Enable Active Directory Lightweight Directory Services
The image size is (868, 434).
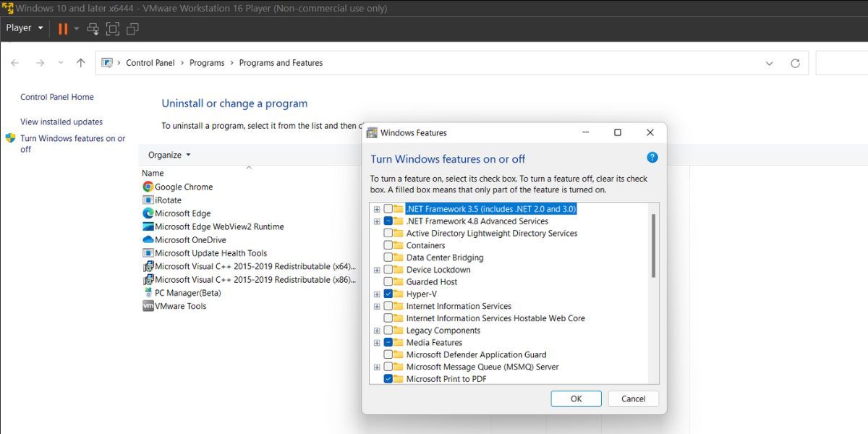tap(388, 234)
